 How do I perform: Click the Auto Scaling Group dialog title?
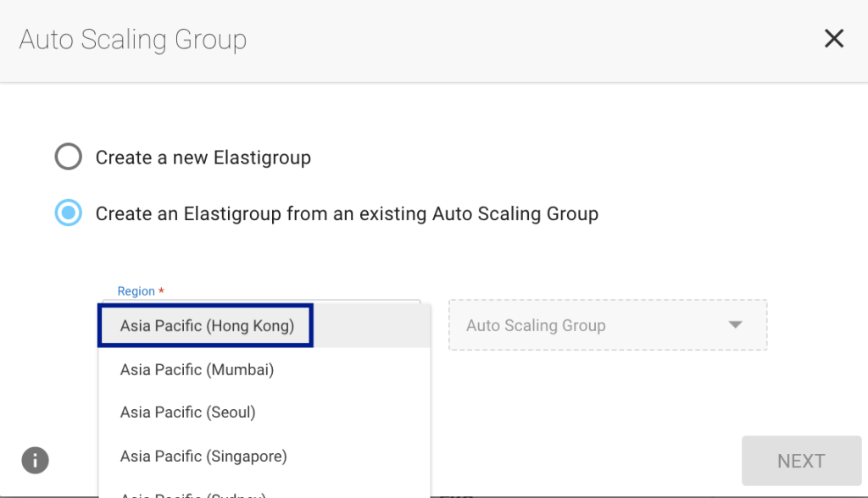132,40
